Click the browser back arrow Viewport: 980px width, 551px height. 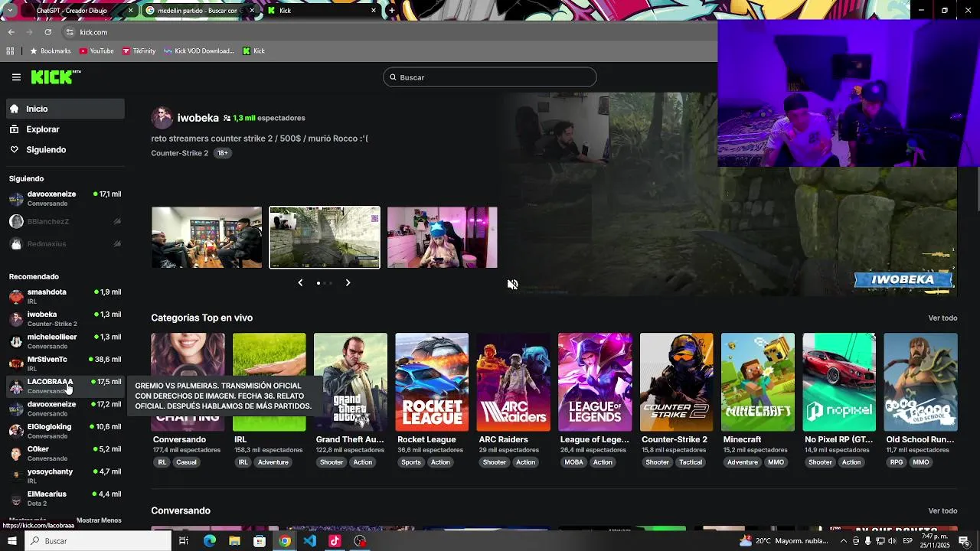11,32
